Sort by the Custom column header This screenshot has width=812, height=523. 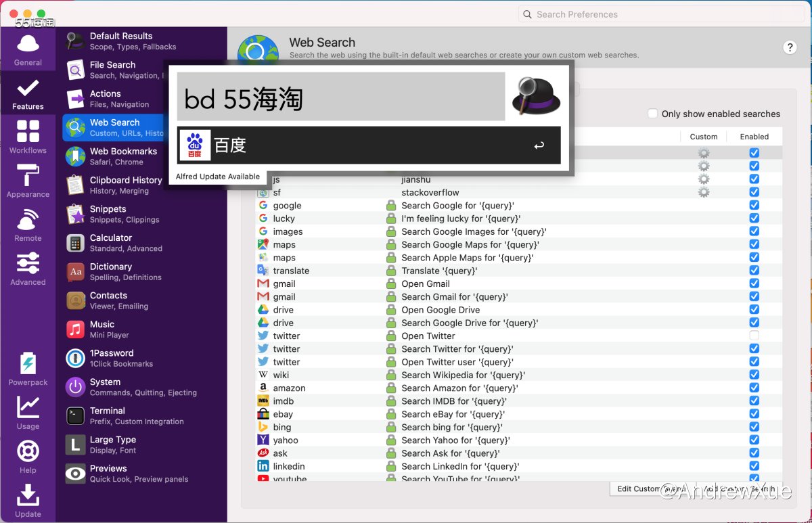(x=704, y=137)
